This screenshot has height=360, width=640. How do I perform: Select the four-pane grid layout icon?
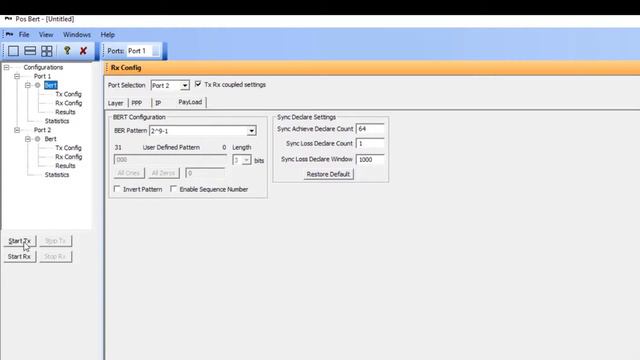coord(47,51)
